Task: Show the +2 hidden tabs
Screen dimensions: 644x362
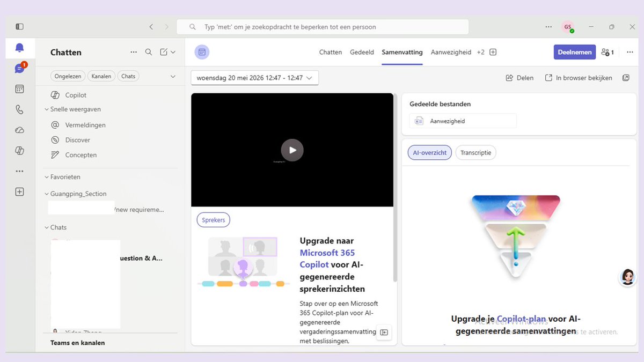Action: 480,52
